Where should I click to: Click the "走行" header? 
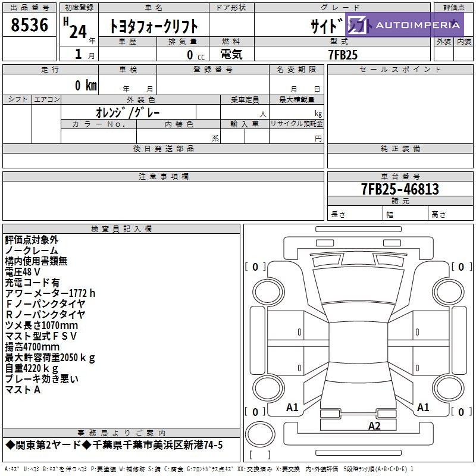pos(51,70)
